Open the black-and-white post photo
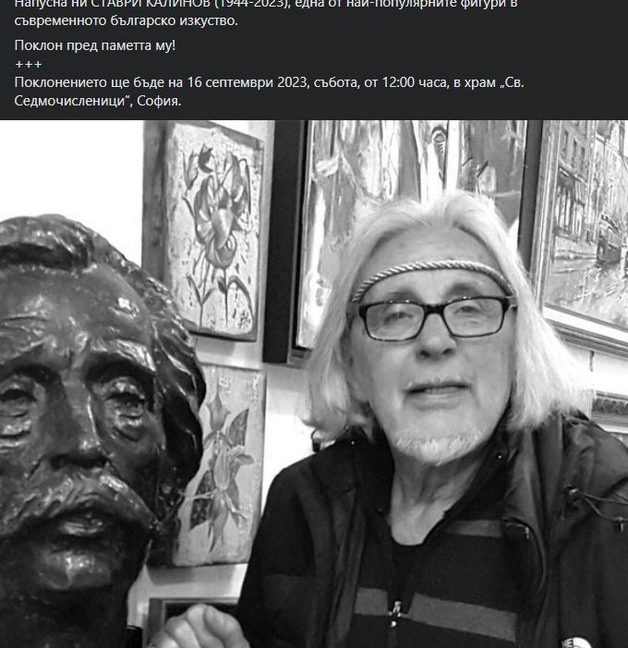The image size is (628, 648). click(314, 384)
